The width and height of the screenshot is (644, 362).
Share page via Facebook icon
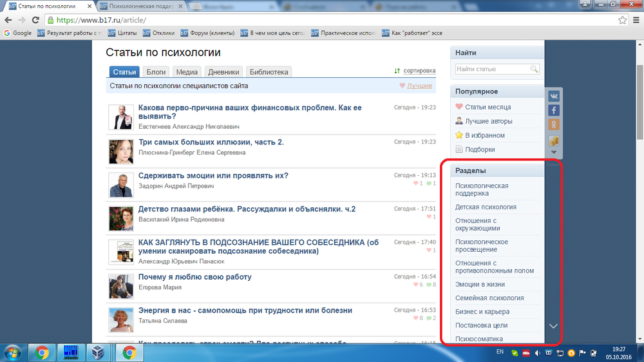coord(553,111)
